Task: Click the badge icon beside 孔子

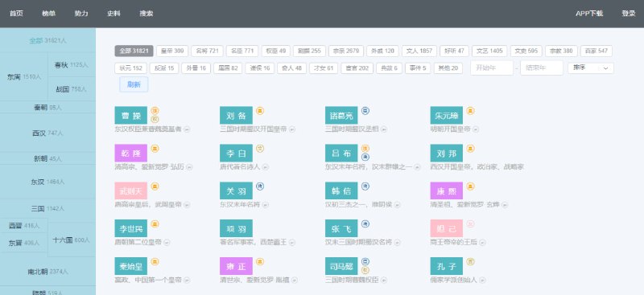Action: 470,262
